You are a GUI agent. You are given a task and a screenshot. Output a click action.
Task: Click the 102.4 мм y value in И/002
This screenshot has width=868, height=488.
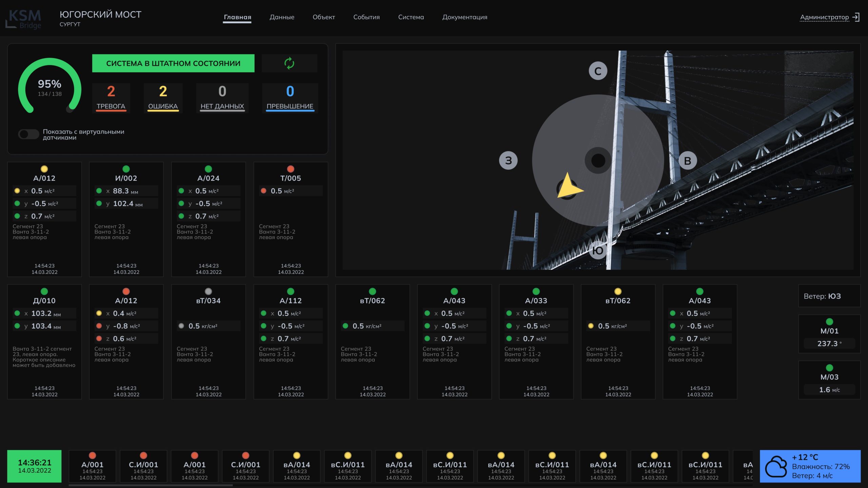pos(126,204)
